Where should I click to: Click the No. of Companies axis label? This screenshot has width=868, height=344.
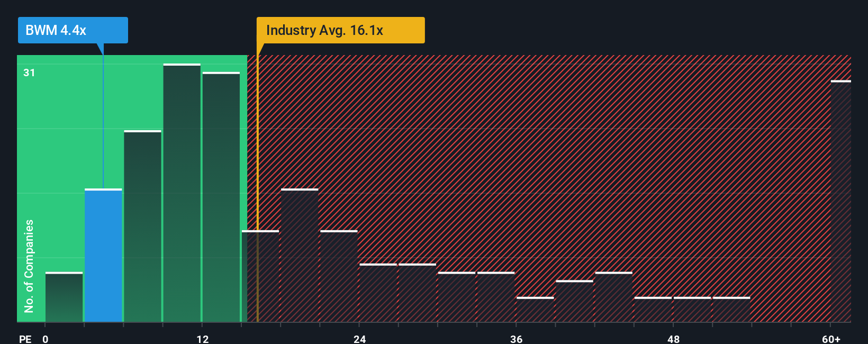coord(29,266)
